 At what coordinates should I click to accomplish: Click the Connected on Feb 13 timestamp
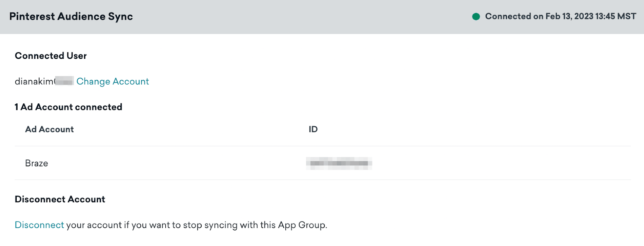coord(560,16)
